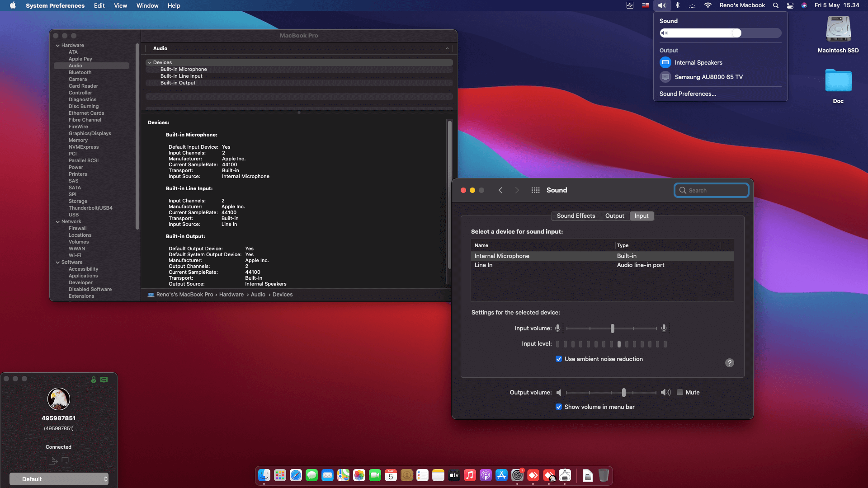Click the Search field in Sound preferences
Screen dimensions: 868x488
tap(711, 190)
